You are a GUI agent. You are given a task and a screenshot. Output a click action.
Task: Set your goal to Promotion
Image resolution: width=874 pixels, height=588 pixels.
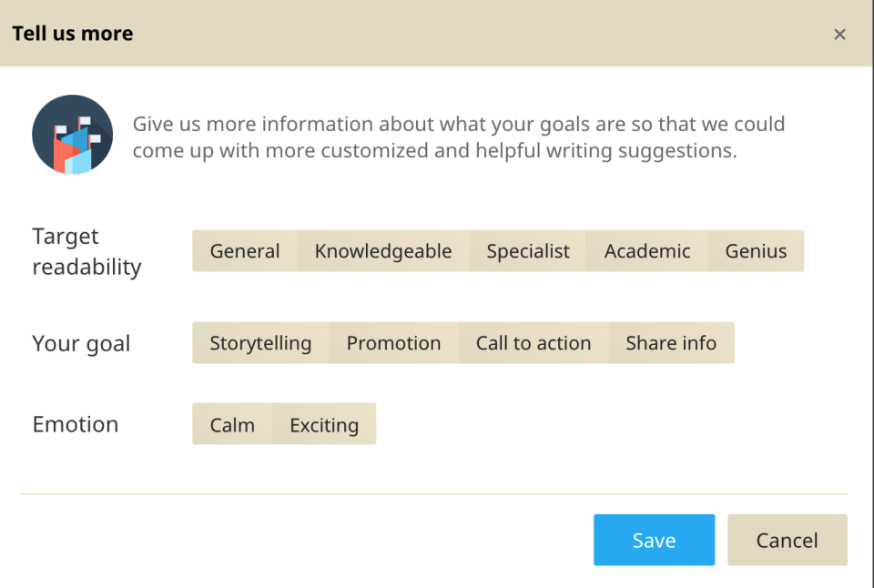tap(393, 343)
